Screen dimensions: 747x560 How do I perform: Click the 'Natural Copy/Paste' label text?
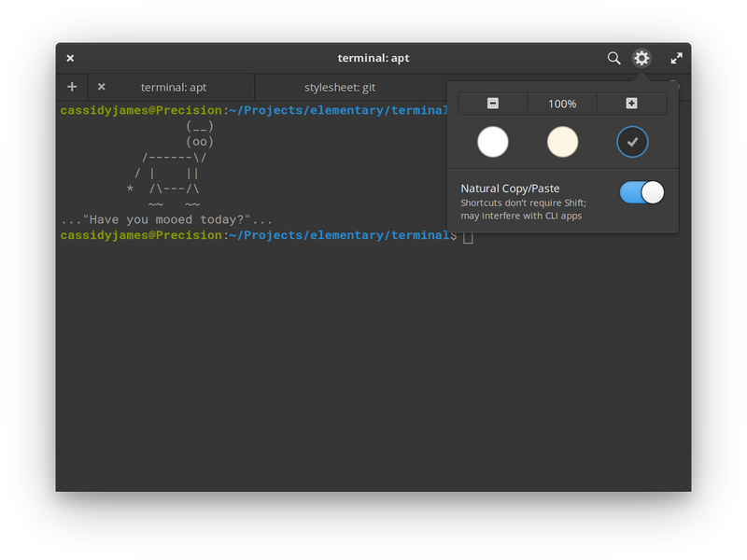click(x=510, y=189)
